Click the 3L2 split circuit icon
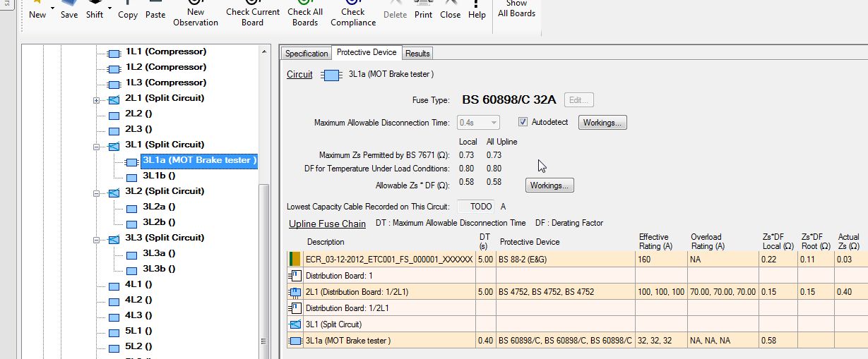Viewport: 868px width, 359px height. tap(114, 193)
